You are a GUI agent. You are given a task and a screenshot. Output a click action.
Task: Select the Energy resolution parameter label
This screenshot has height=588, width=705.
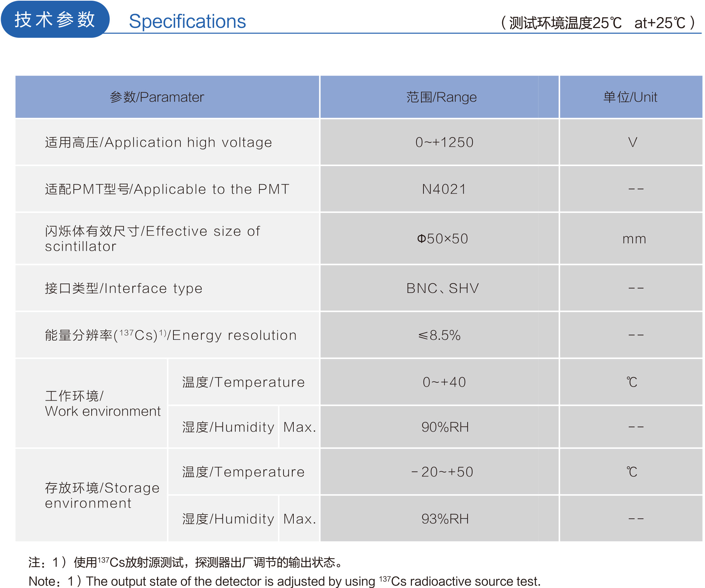coord(171,335)
